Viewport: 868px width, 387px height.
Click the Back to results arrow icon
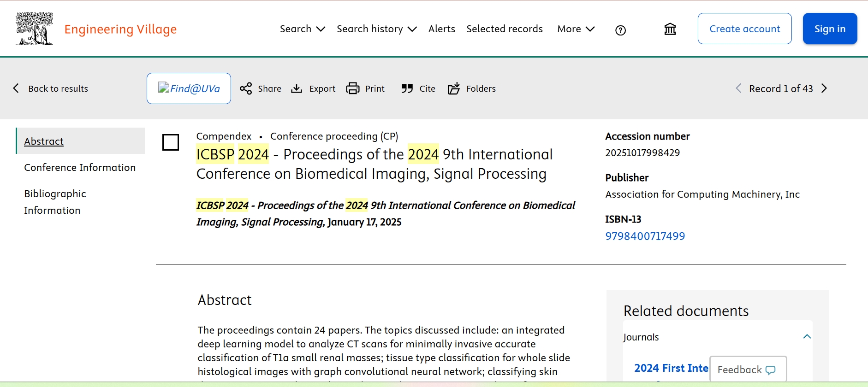pos(16,88)
